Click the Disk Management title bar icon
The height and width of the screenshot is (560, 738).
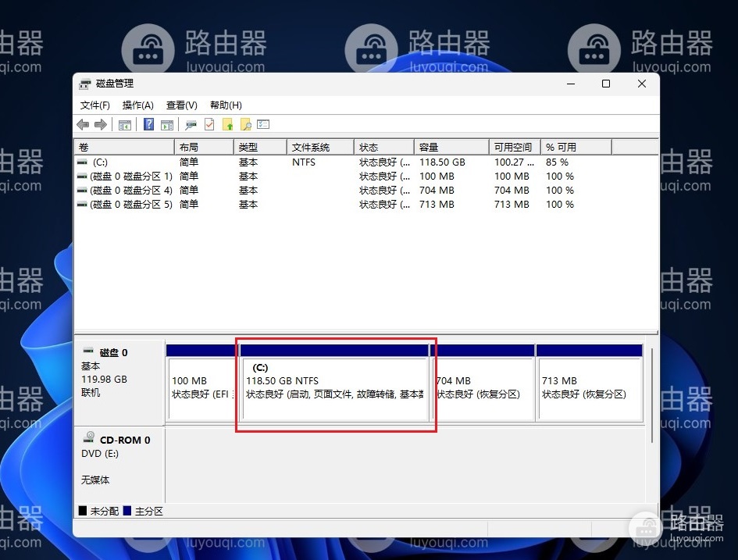point(85,84)
